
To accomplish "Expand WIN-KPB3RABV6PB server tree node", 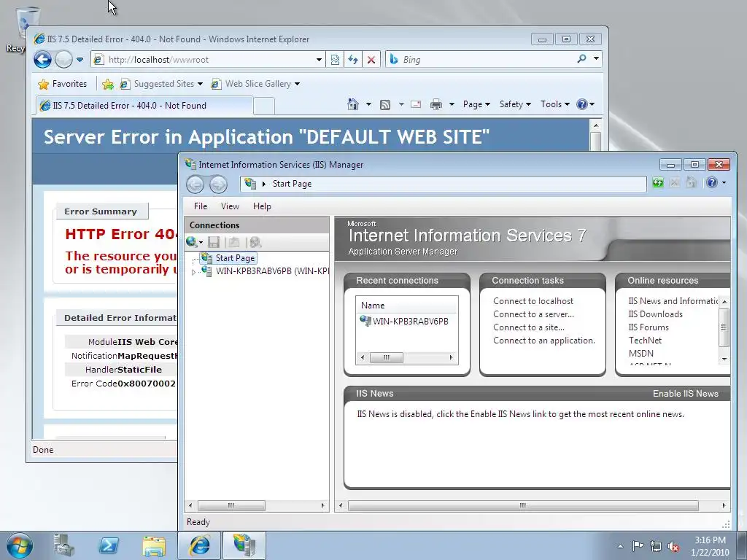I will [x=193, y=272].
